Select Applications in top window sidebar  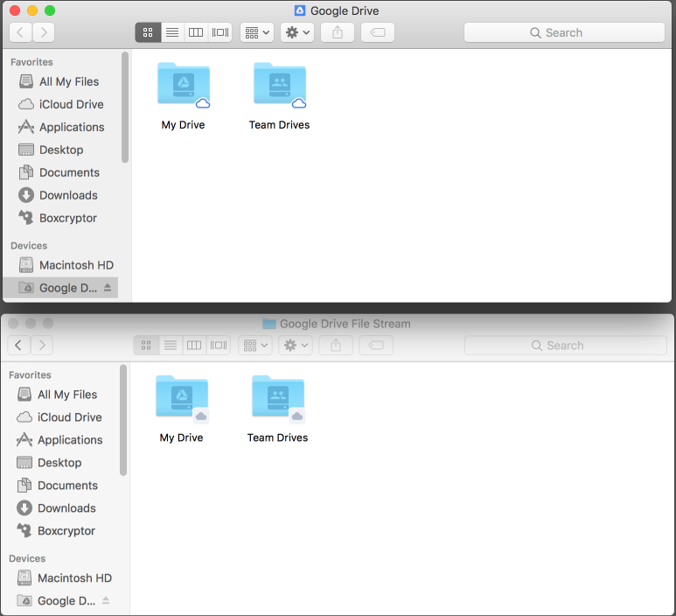pyautogui.click(x=60, y=127)
